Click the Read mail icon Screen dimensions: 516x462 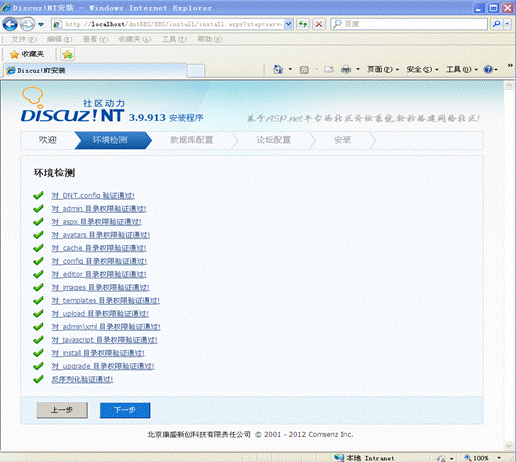329,70
